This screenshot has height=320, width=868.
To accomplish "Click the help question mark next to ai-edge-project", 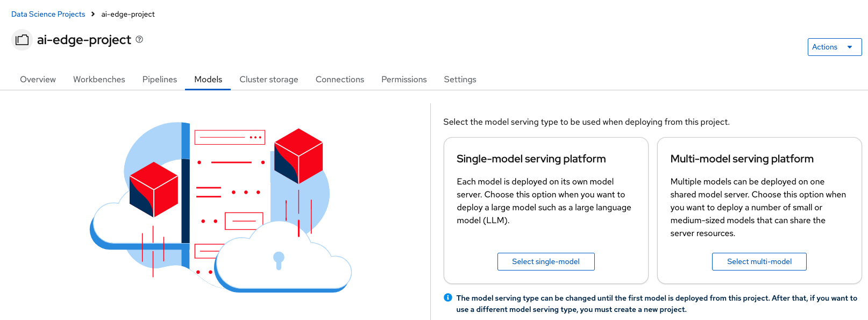I will point(139,39).
